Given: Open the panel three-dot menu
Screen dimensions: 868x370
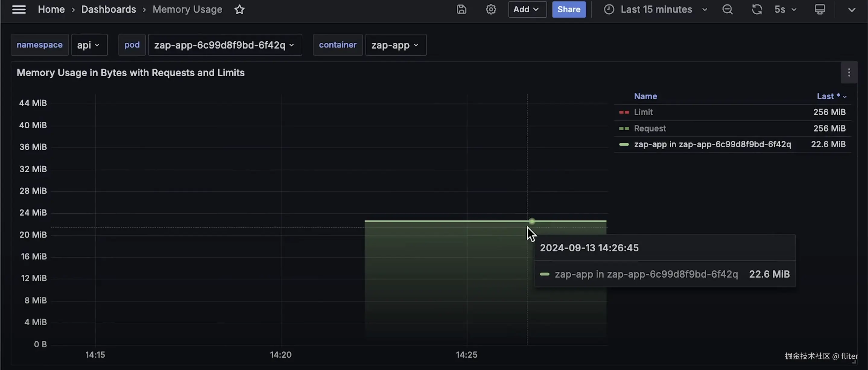Looking at the screenshot, I should coord(849,72).
